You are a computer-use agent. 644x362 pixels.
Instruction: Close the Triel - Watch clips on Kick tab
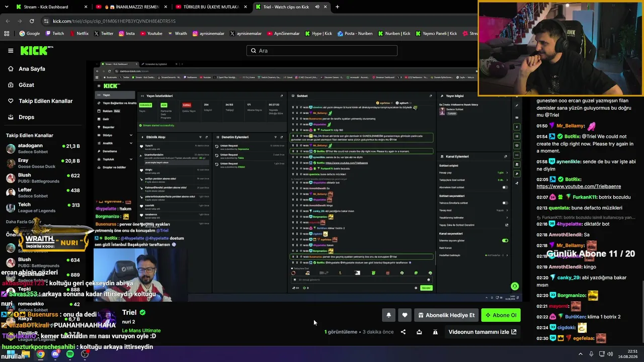tap(325, 7)
